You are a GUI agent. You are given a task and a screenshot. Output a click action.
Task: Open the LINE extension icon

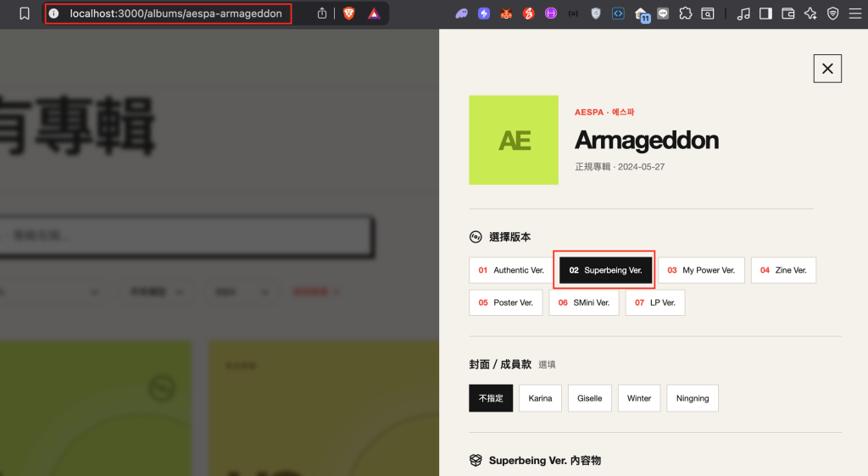(663, 14)
